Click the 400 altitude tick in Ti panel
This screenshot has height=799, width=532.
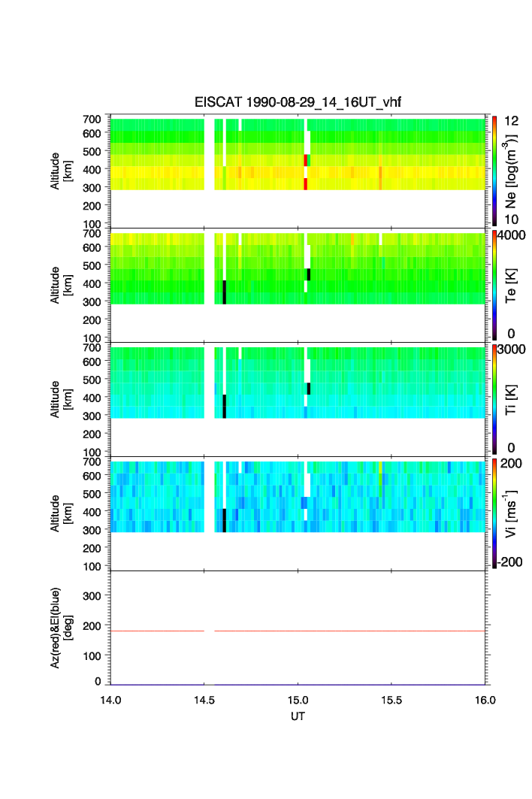click(92, 398)
